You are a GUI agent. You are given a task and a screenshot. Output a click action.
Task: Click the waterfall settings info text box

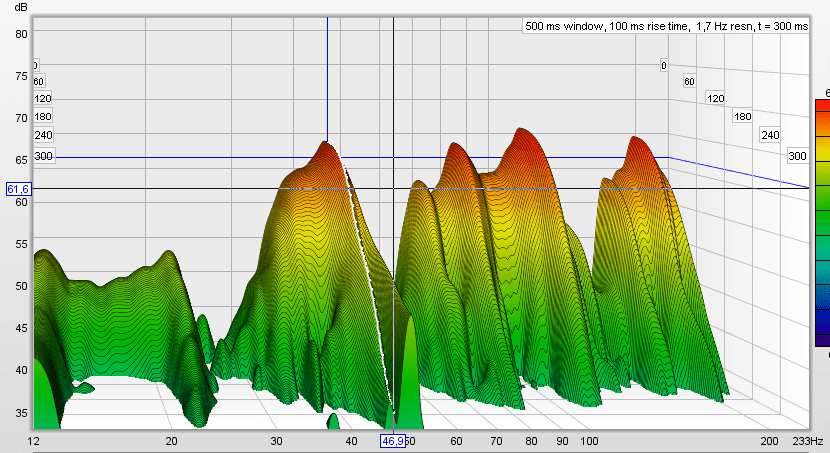pyautogui.click(x=666, y=27)
